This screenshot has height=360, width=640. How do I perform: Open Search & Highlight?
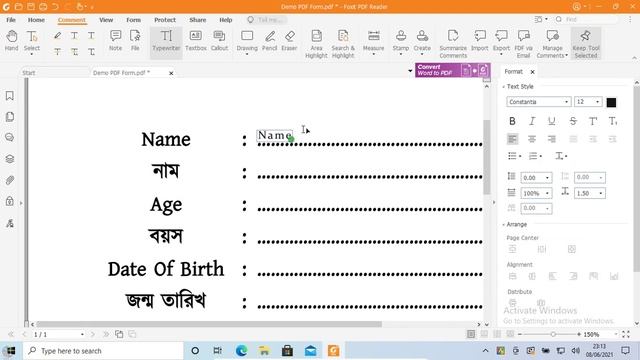click(x=343, y=44)
